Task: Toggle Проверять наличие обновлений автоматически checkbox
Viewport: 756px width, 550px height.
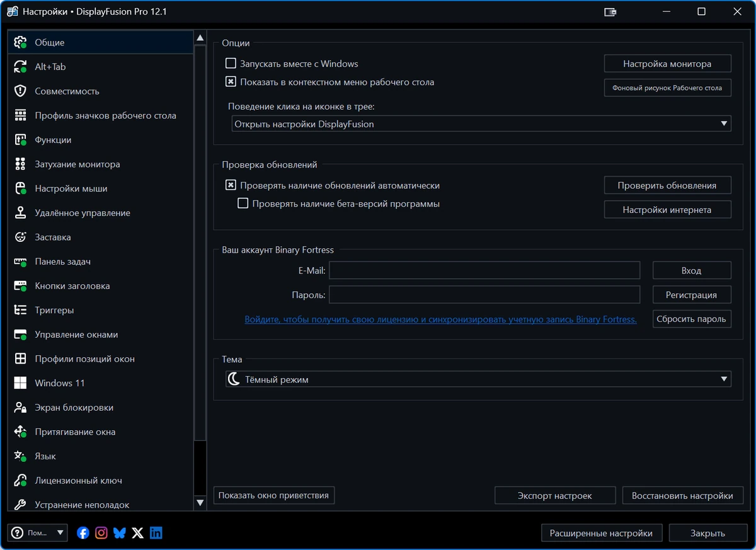Action: [231, 186]
